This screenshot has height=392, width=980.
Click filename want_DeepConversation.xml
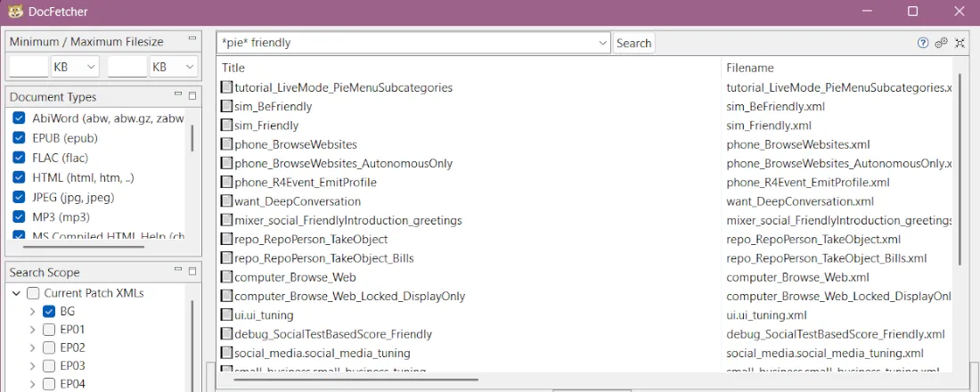pos(800,201)
